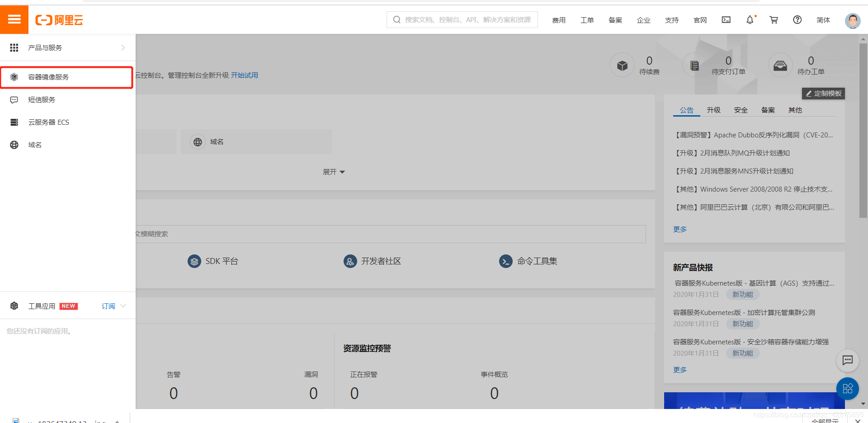Click the 工具应用 cube icon
The image size is (868, 423).
coord(14,306)
